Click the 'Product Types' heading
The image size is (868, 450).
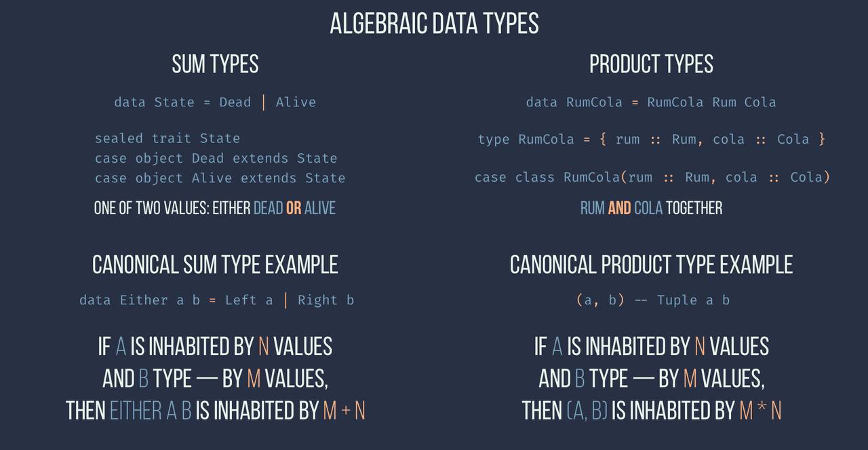pos(651,64)
